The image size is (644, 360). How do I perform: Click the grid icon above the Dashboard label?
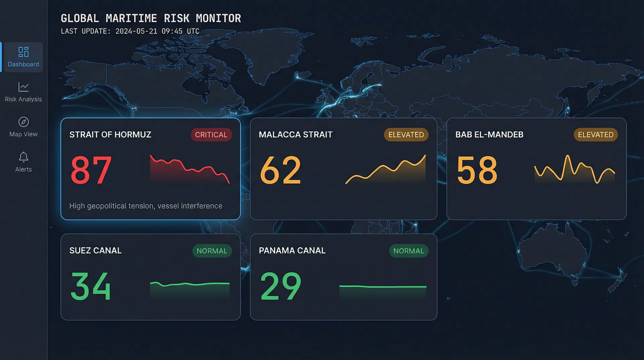[x=23, y=52]
